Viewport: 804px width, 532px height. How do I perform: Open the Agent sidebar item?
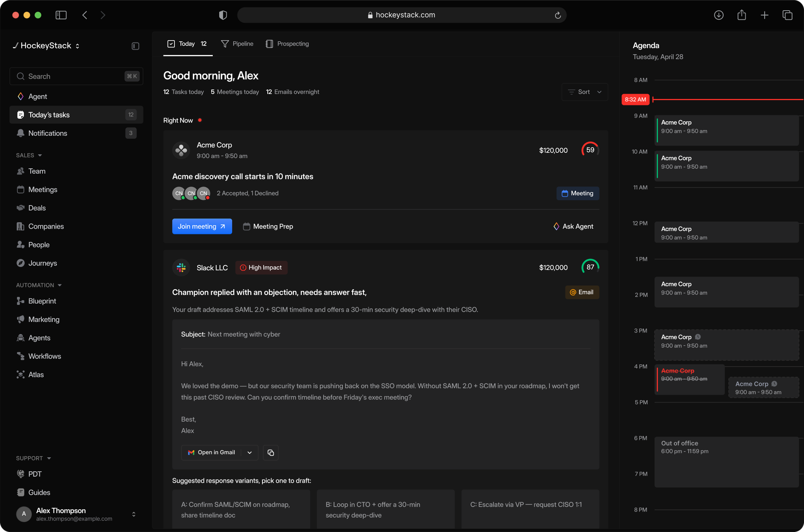click(76, 96)
